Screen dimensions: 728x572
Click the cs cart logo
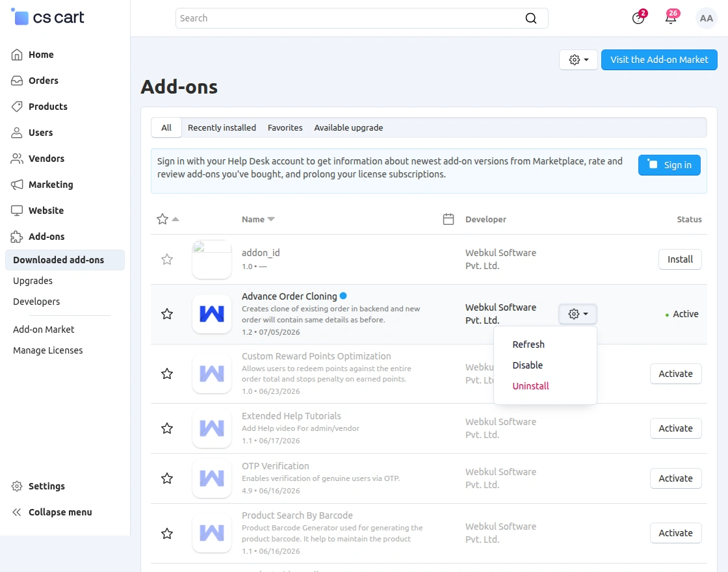coord(47,17)
